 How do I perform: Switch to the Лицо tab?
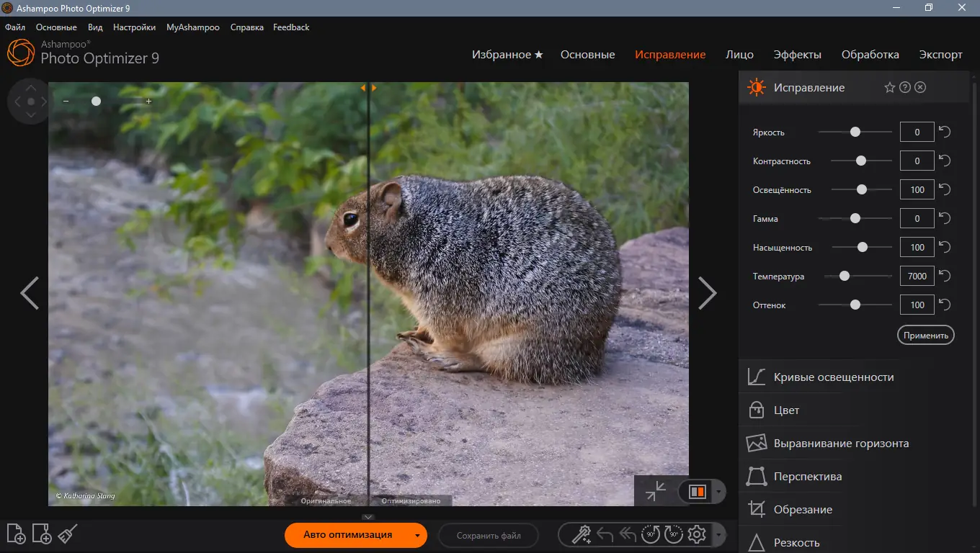point(740,55)
